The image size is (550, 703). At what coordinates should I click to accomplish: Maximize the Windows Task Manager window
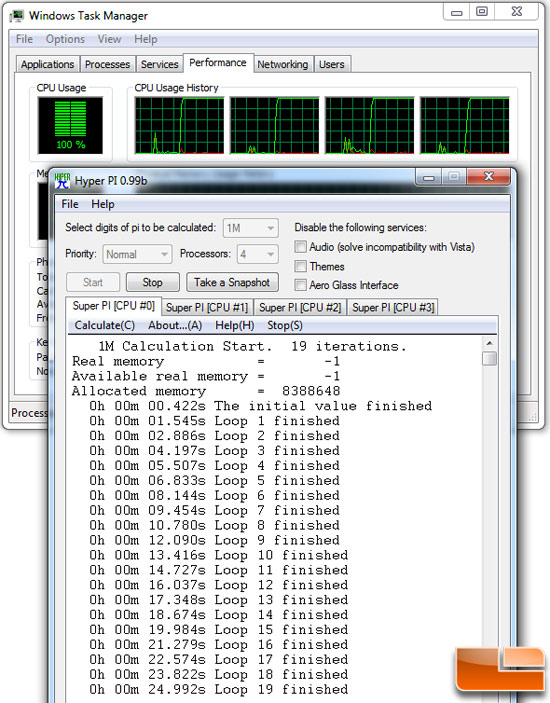point(482,12)
